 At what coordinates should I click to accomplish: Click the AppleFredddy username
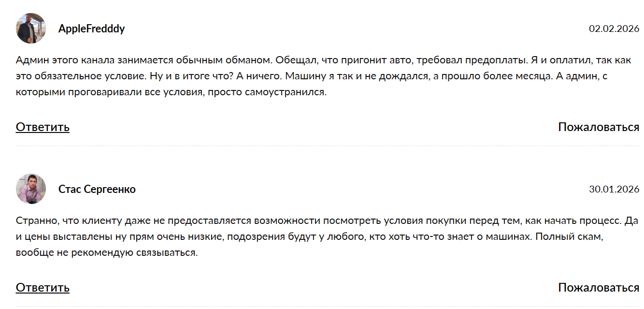[91, 28]
